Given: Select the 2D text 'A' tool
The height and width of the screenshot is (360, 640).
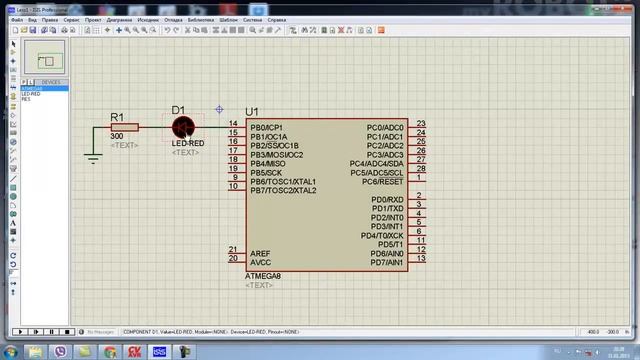Looking at the screenshot, I should tap(13, 223).
